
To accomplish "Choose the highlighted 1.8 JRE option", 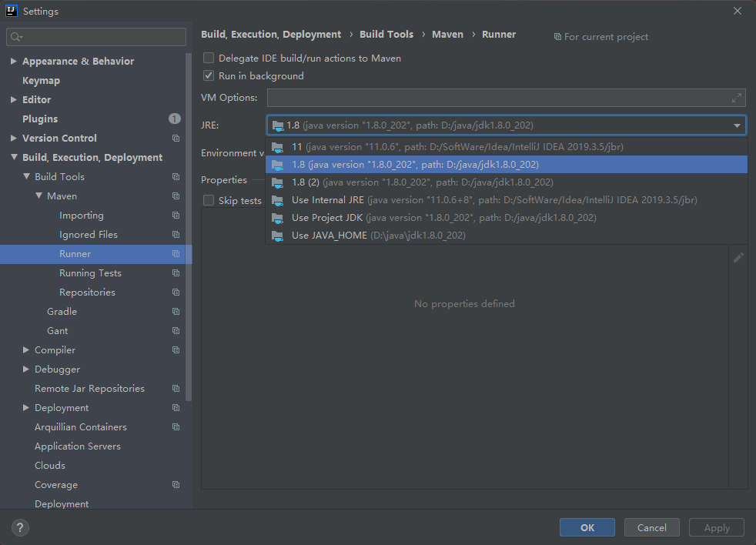I will [507, 165].
